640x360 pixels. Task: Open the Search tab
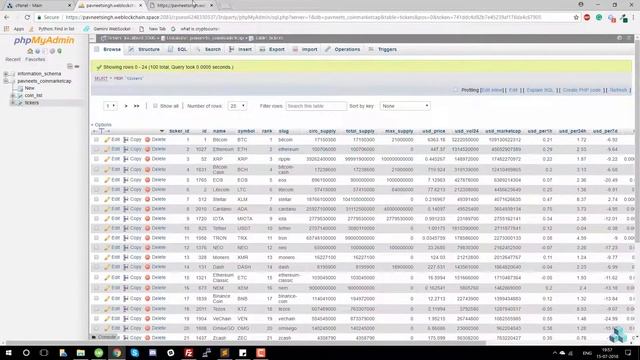coord(208,49)
